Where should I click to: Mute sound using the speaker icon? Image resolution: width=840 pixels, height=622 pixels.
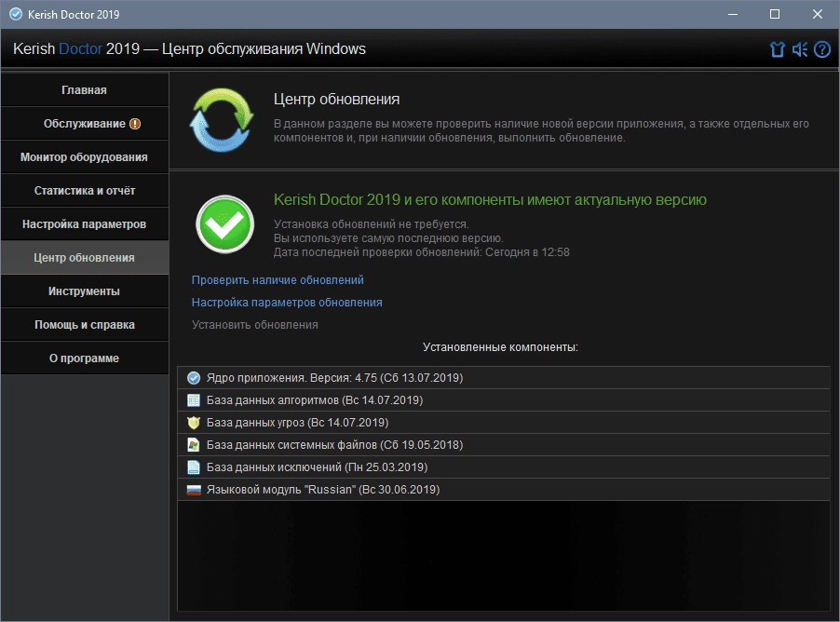click(799, 49)
